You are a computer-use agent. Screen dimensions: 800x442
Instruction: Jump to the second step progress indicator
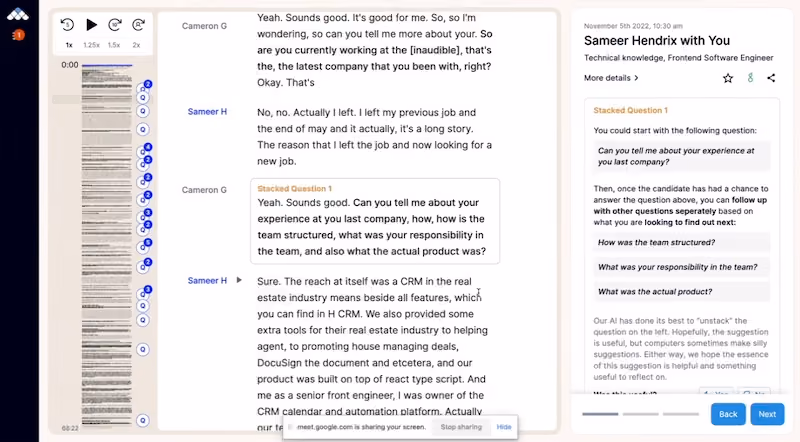(x=640, y=414)
